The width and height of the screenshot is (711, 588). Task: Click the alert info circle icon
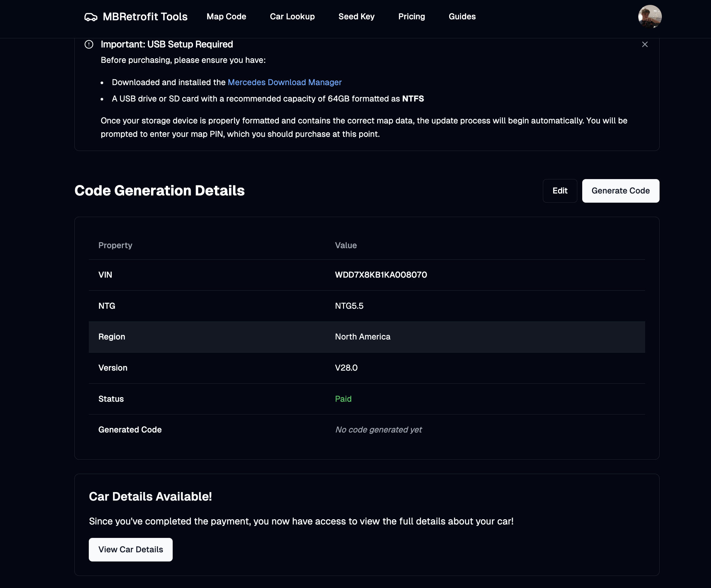89,44
